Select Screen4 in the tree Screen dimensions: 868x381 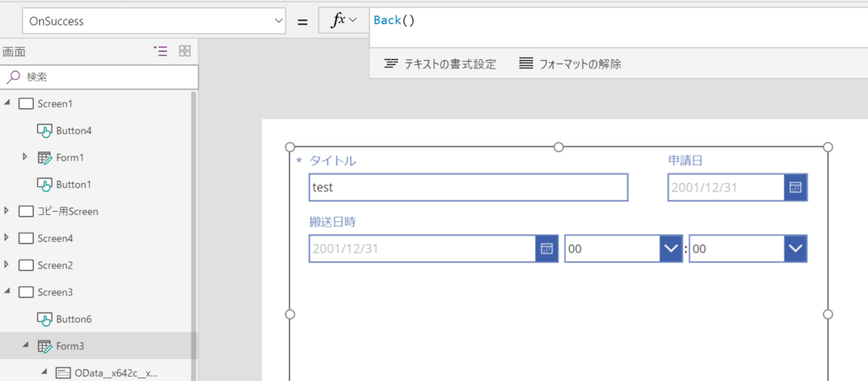pyautogui.click(x=55, y=238)
